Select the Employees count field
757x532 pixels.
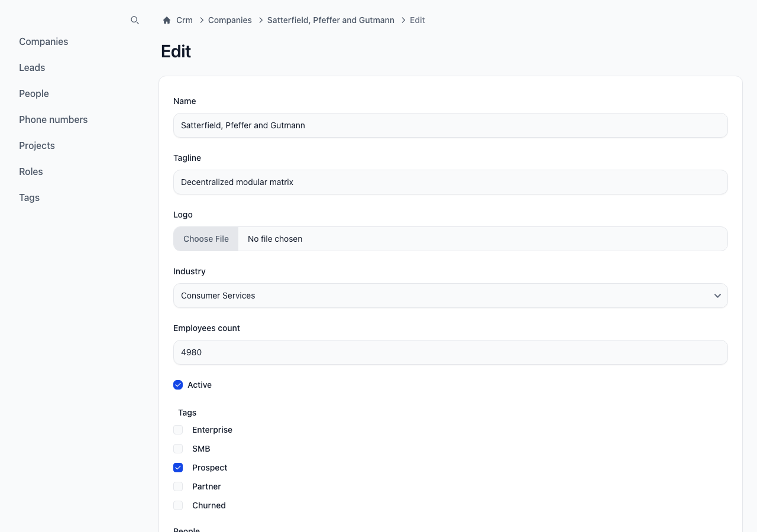coord(451,352)
